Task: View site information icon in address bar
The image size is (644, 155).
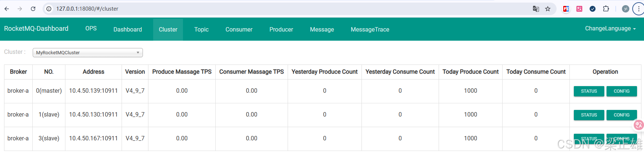Action: (49, 9)
